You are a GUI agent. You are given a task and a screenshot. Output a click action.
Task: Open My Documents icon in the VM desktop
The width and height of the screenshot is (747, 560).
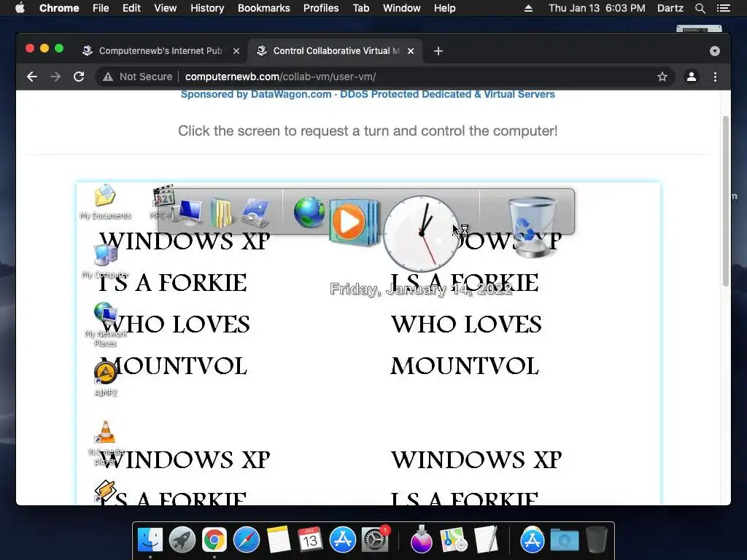click(105, 196)
